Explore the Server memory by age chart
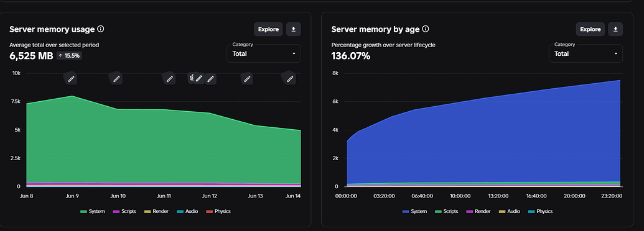 [x=590, y=29]
